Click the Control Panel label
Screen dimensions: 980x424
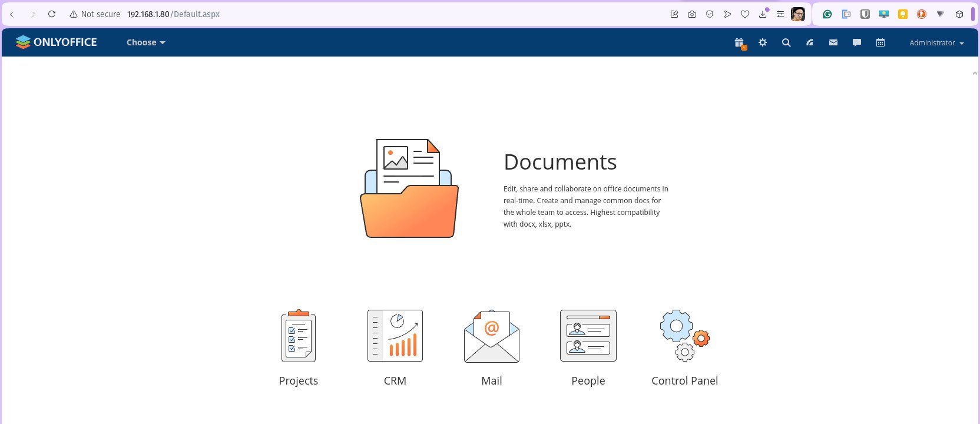pos(685,381)
